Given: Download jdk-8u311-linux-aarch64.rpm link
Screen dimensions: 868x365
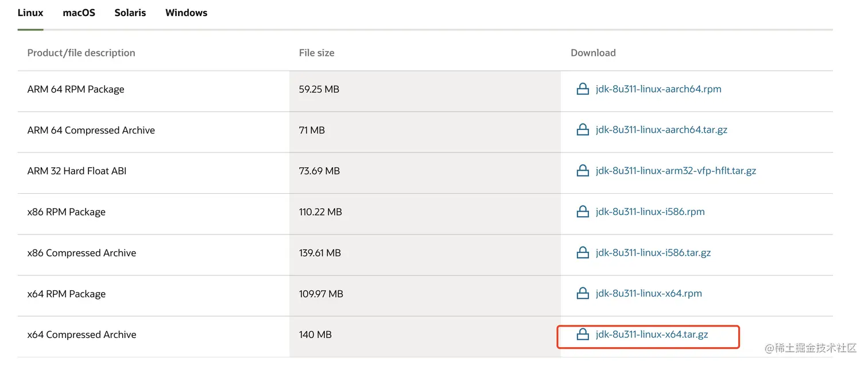Looking at the screenshot, I should (658, 89).
